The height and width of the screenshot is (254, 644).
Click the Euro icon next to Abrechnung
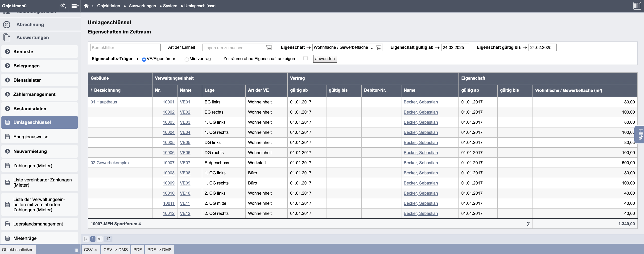click(7, 25)
